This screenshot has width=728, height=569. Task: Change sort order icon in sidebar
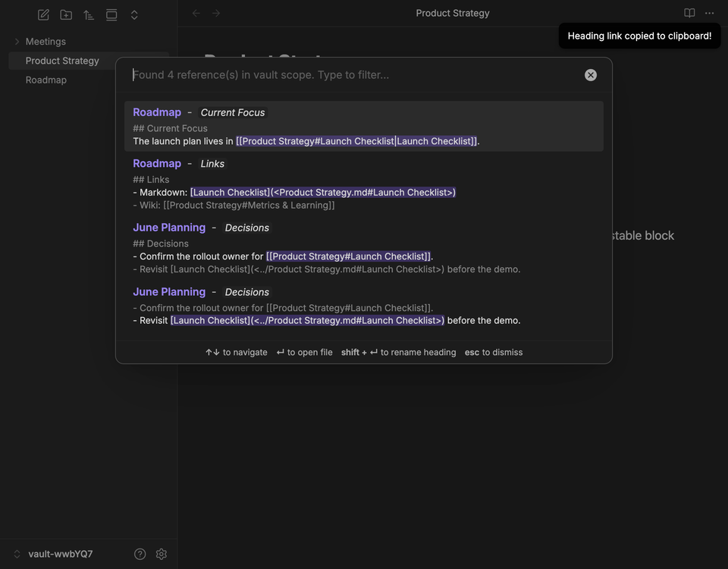click(x=89, y=15)
